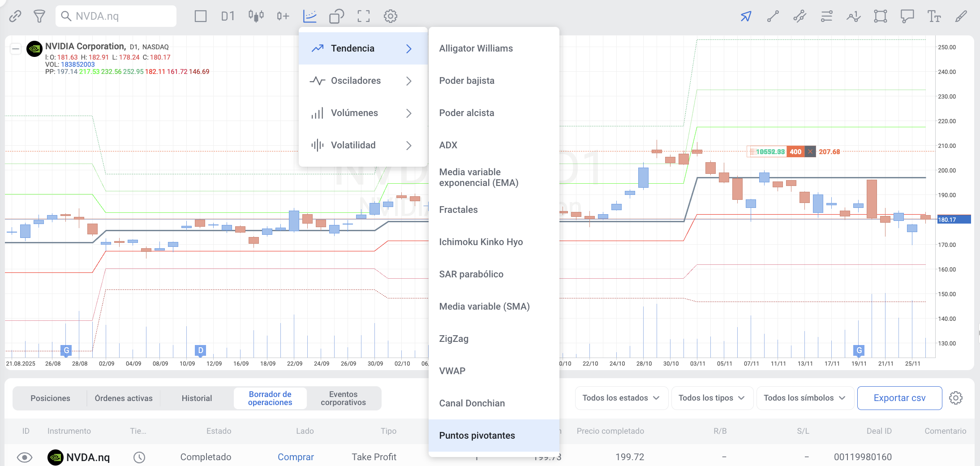Screen dimensions: 980x466
Task: Add Ichimoku Kinko Hyo indicator
Action: coord(494,242)
